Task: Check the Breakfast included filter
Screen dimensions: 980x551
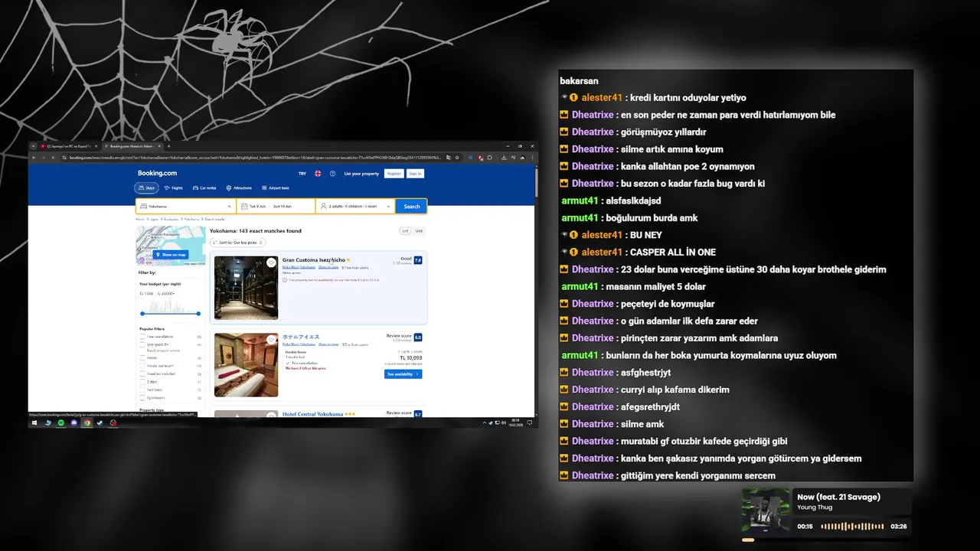Action: click(142, 373)
